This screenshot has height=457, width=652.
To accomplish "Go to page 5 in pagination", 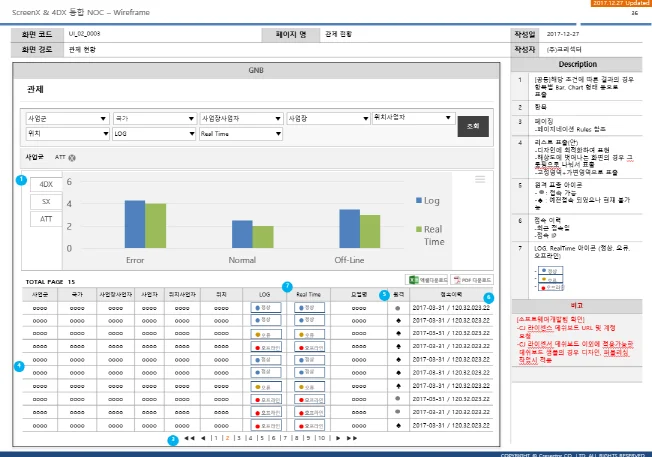I will 260,438.
